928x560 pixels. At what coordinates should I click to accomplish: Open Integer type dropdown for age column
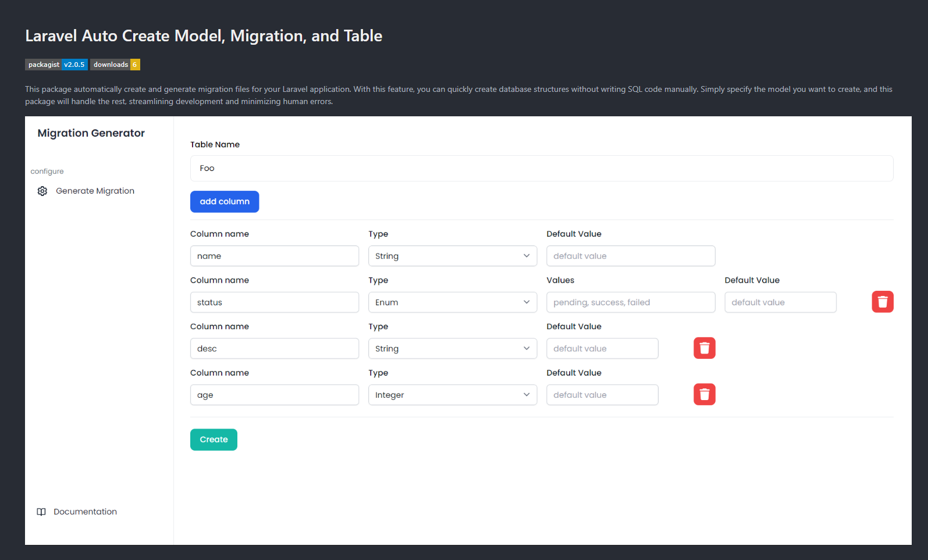tap(453, 395)
